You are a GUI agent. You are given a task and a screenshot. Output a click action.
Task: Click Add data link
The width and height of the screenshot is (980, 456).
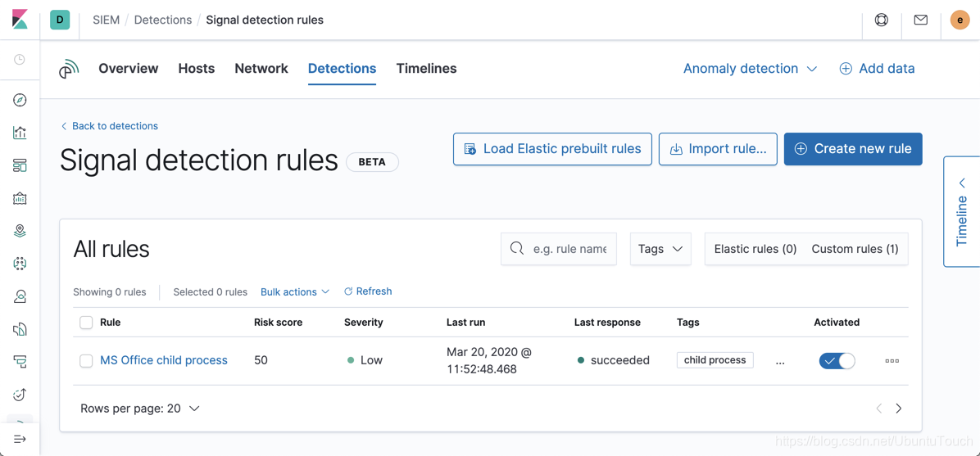click(x=877, y=69)
